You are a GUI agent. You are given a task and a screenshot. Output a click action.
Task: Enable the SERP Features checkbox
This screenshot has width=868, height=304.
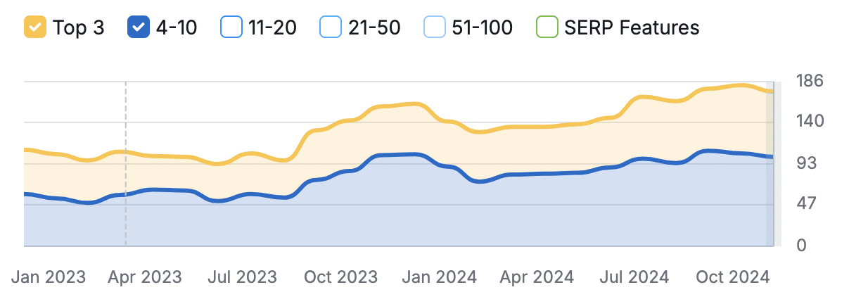pos(547,28)
